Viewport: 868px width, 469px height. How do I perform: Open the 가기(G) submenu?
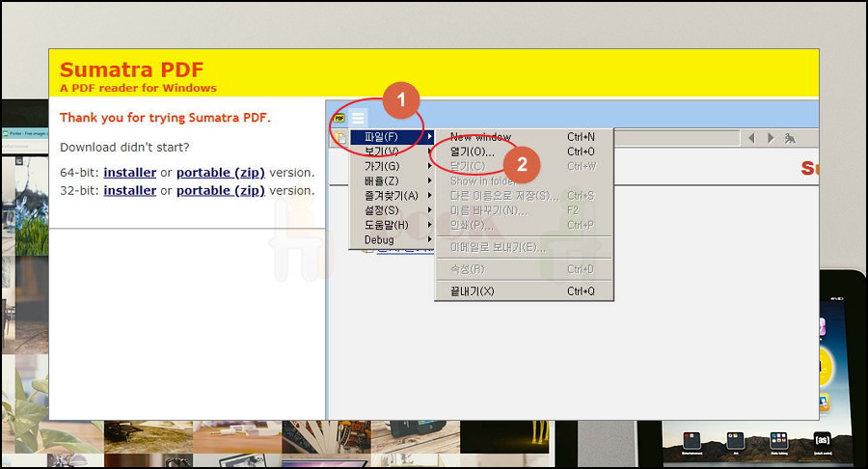point(392,166)
